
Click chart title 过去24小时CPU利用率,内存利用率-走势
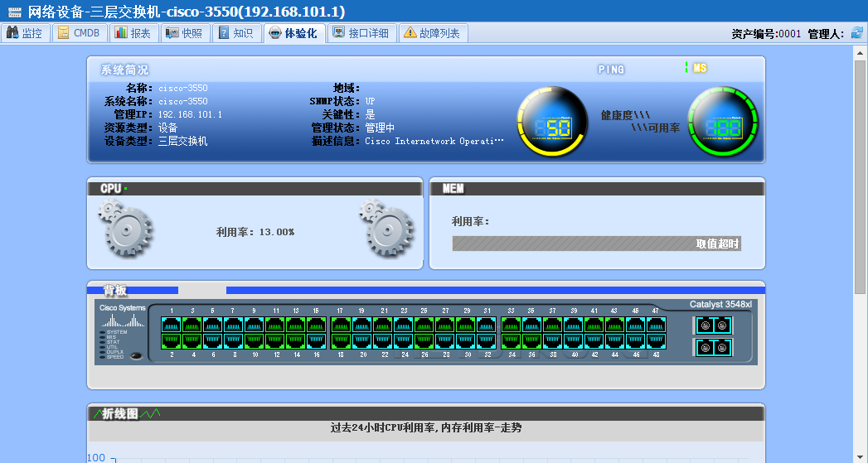point(425,427)
